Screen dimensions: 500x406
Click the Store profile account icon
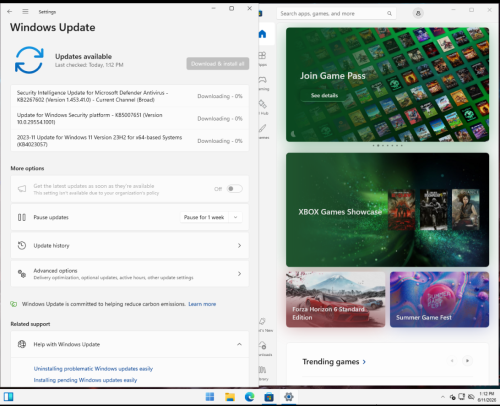pyautogui.click(x=418, y=13)
